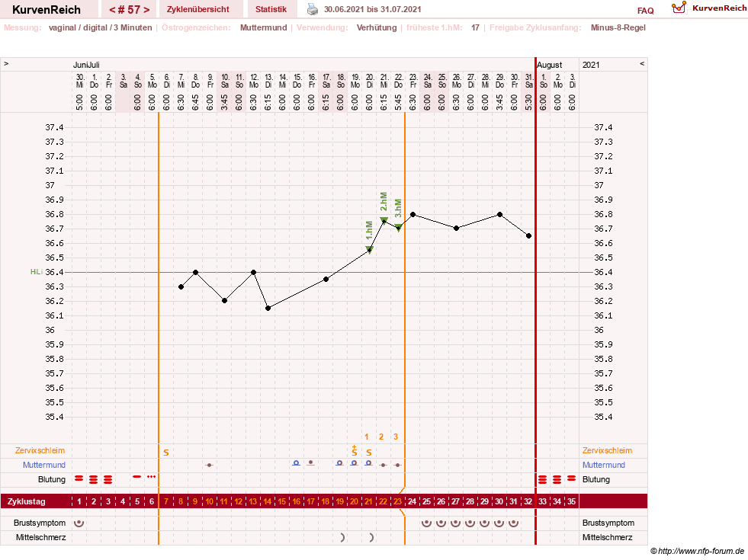Click the lowest temperature point on 13 July
The image size is (748, 560).
(268, 309)
